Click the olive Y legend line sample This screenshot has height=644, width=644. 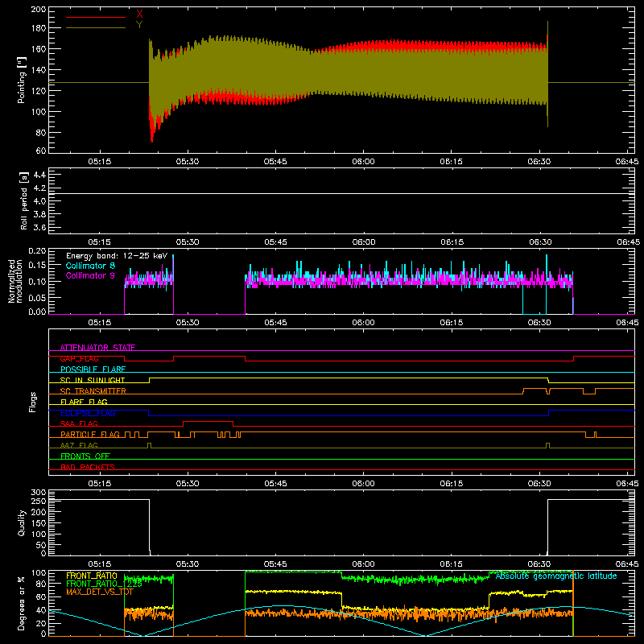point(96,28)
